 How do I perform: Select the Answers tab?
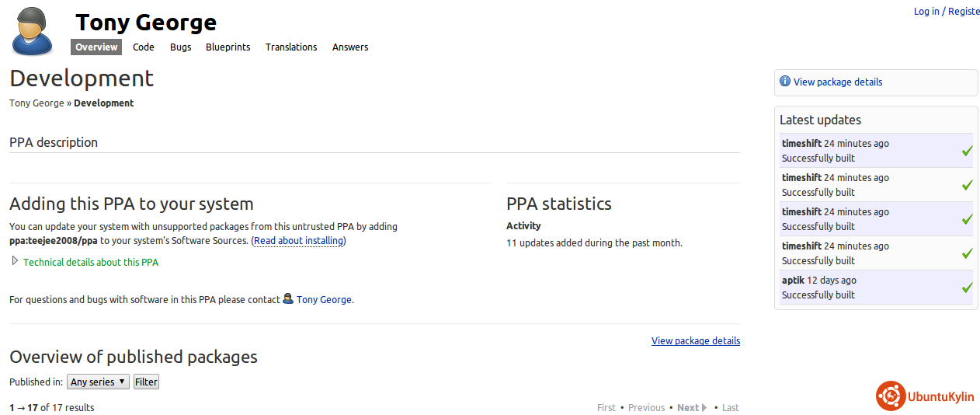click(350, 47)
